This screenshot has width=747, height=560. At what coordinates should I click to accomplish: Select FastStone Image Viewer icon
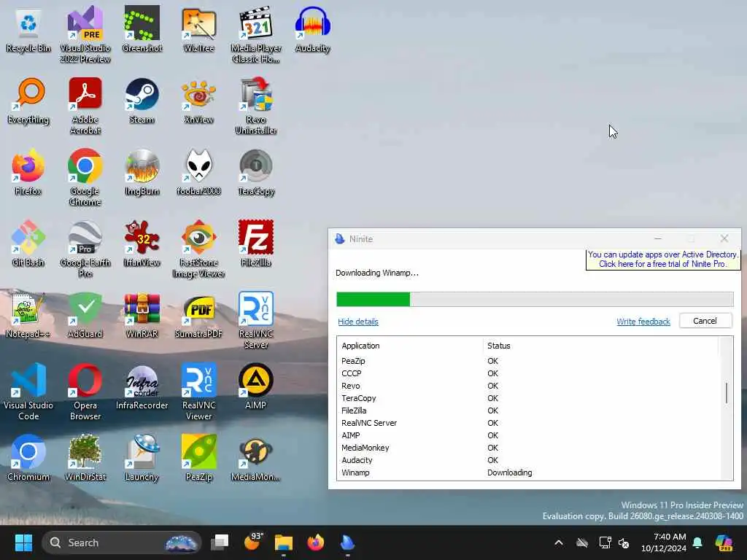coord(198,249)
